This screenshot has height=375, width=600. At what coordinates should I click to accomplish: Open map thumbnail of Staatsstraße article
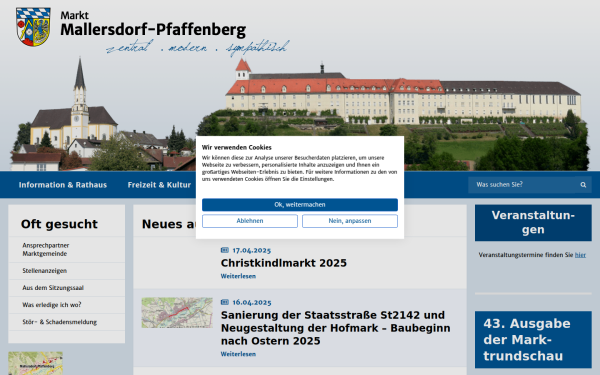point(177,313)
